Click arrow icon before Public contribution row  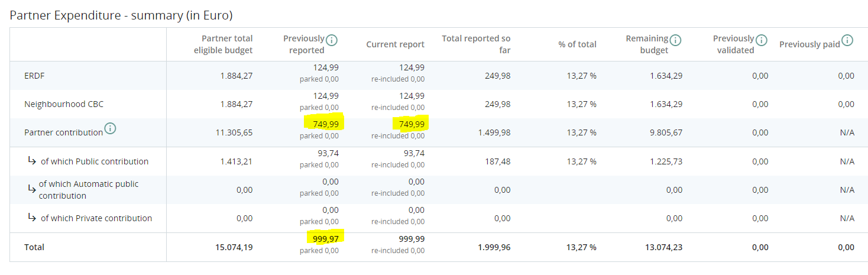(32, 161)
